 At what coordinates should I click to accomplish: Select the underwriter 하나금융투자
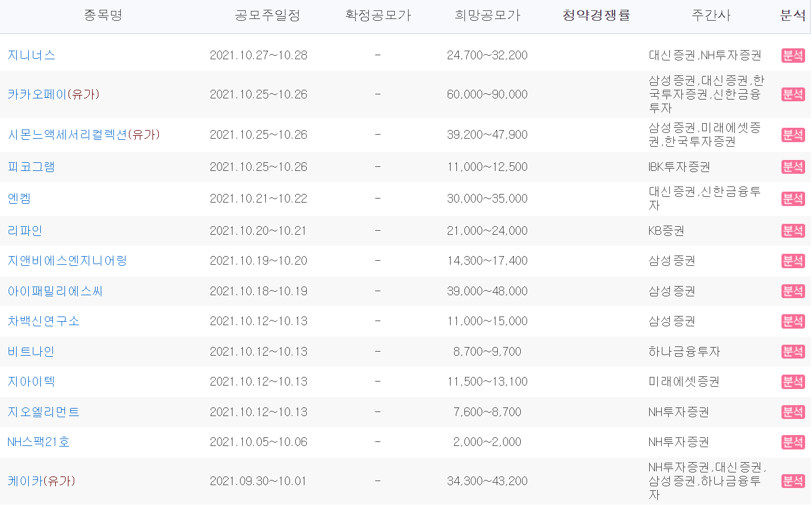[684, 352]
